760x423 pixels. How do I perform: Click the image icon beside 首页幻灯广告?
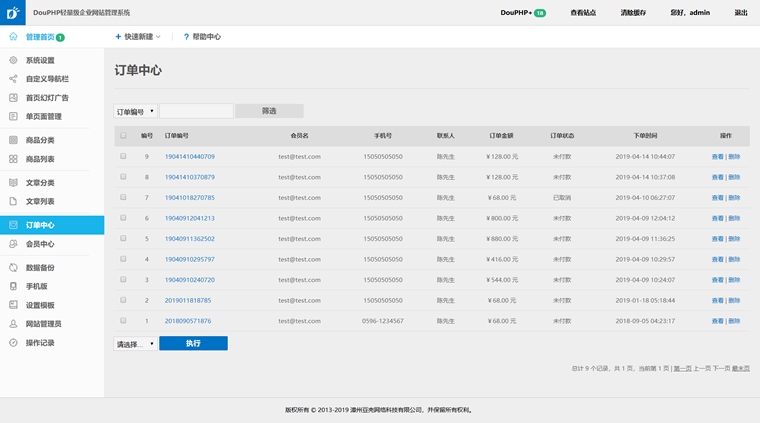pos(13,97)
